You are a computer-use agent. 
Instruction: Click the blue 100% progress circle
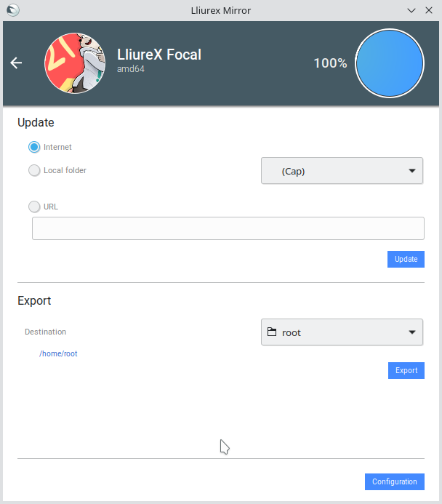click(390, 63)
